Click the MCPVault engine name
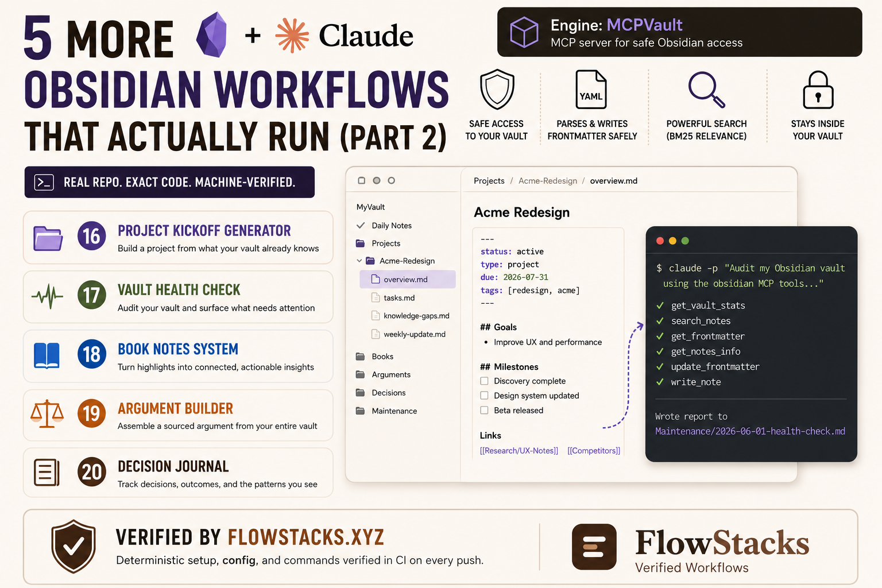This screenshot has width=882, height=588. [644, 25]
